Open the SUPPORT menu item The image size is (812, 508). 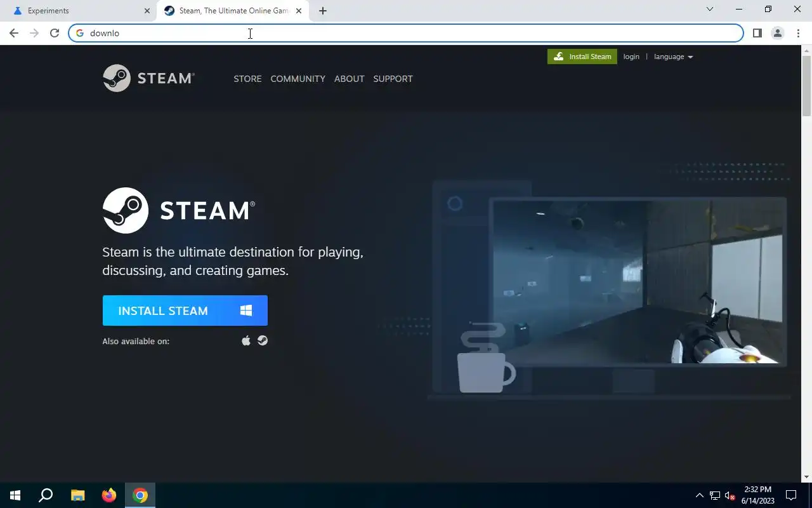pyautogui.click(x=393, y=79)
